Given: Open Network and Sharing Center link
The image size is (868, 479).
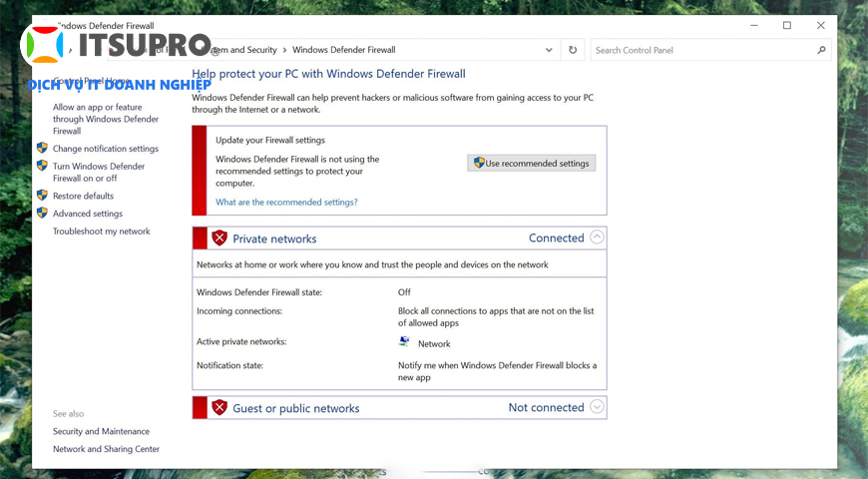Looking at the screenshot, I should point(107,449).
